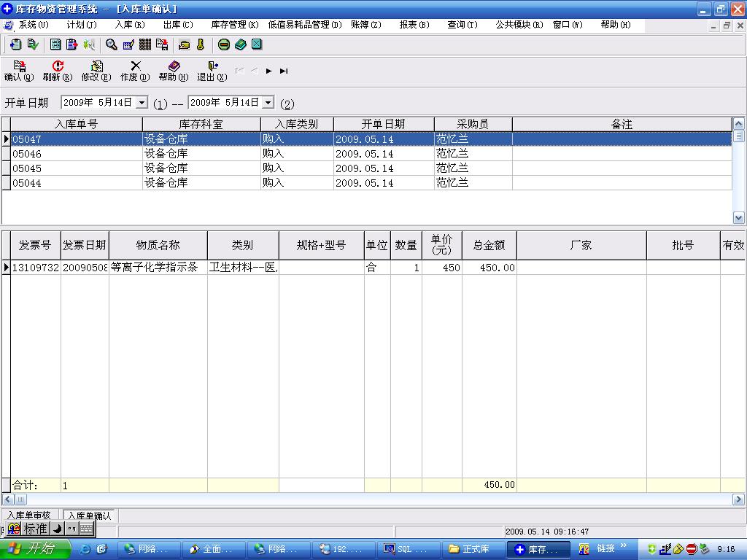Go to next record arrow
747x560 pixels.
point(269,71)
